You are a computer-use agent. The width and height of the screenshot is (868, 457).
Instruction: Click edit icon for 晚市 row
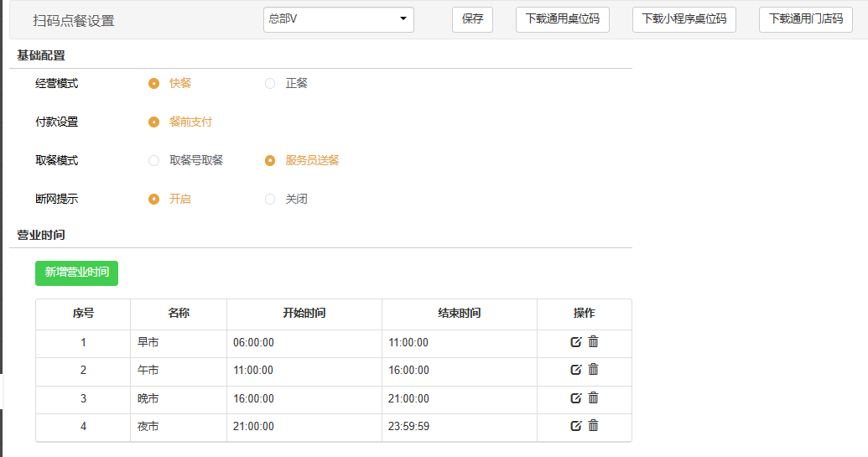(575, 398)
